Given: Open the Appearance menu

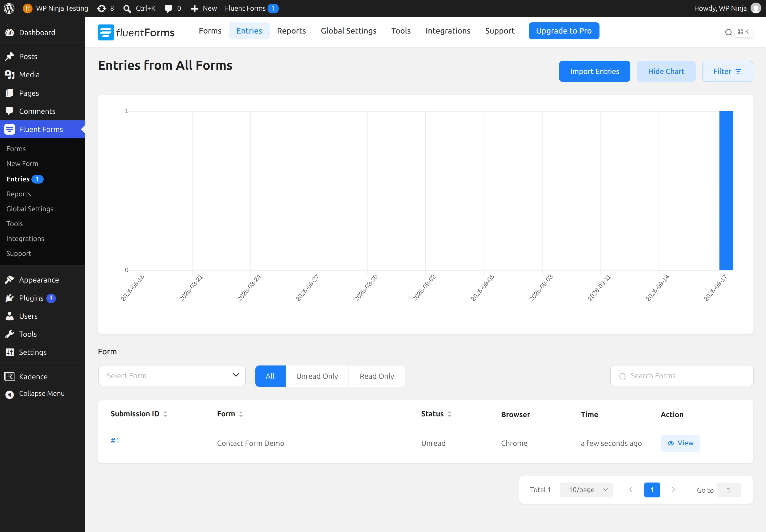Looking at the screenshot, I should click(x=43, y=280).
